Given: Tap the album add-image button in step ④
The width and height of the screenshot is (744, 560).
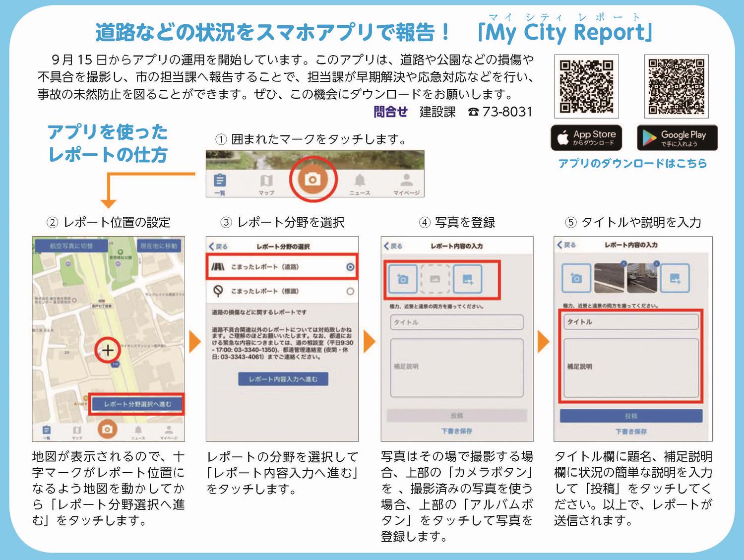Looking at the screenshot, I should point(468,279).
